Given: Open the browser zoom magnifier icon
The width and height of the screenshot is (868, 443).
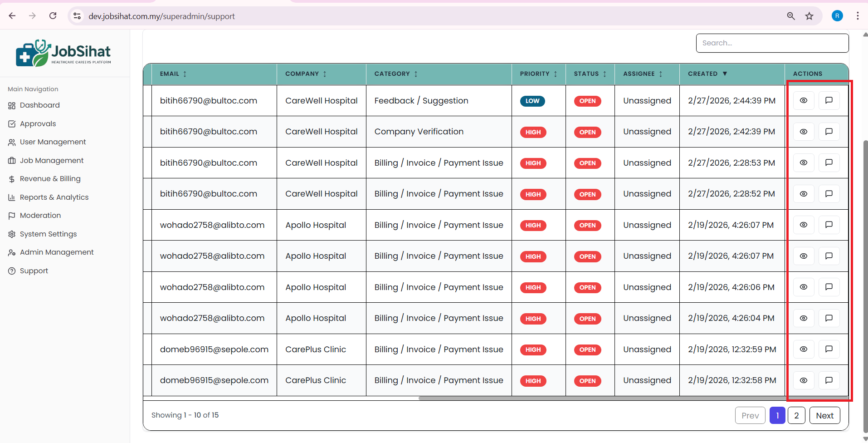Looking at the screenshot, I should pos(791,16).
